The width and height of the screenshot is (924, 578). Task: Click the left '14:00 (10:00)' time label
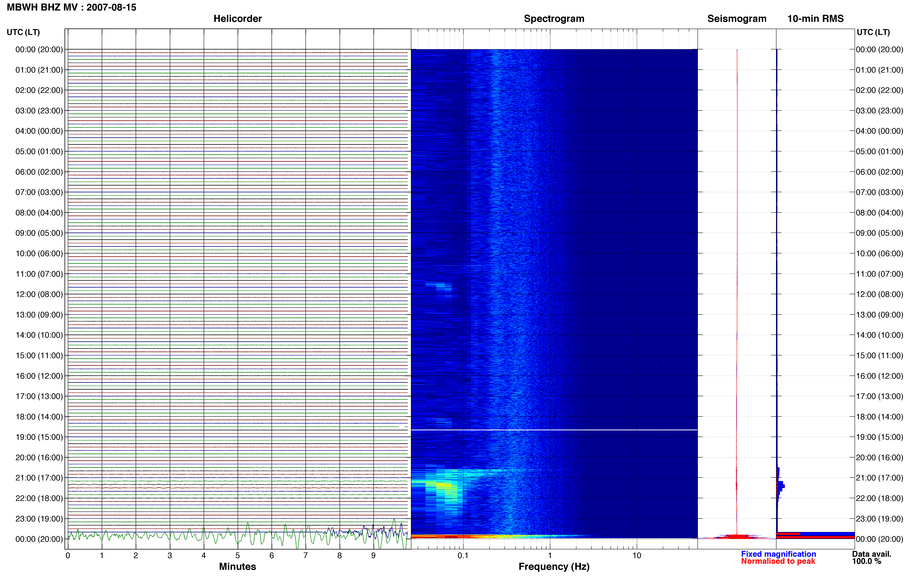(x=39, y=335)
